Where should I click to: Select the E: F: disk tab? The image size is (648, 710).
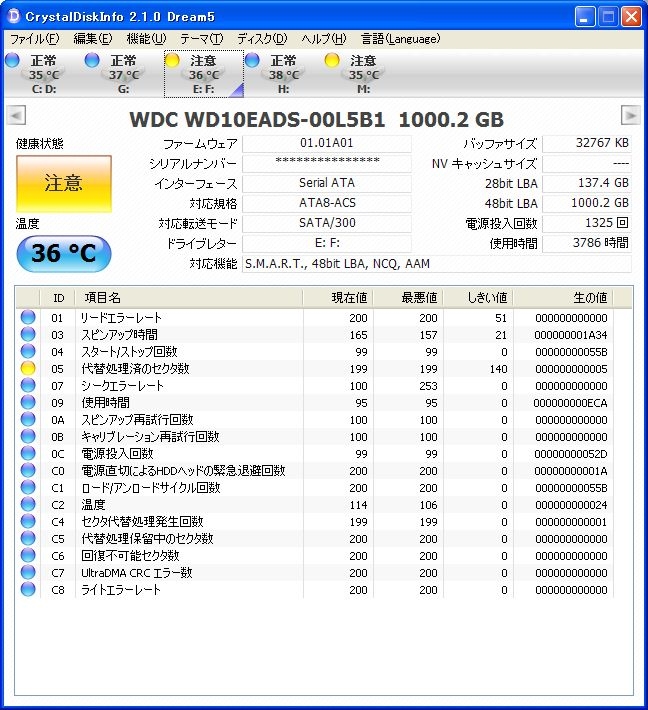204,74
